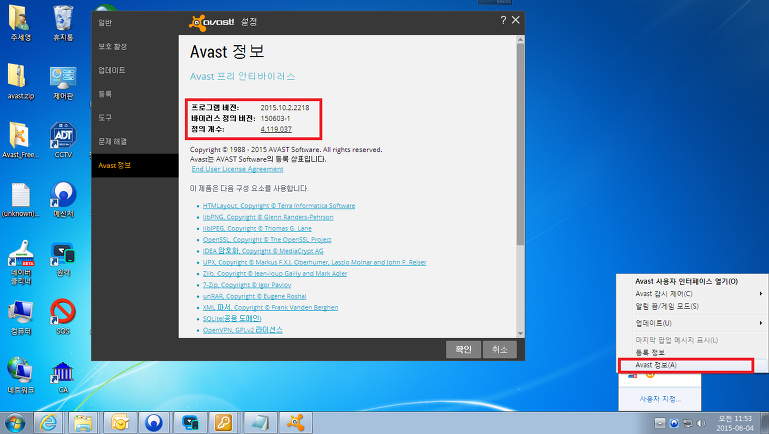769x434 pixels.
Task: Open the 제어판 control panel icon
Action: [63, 82]
